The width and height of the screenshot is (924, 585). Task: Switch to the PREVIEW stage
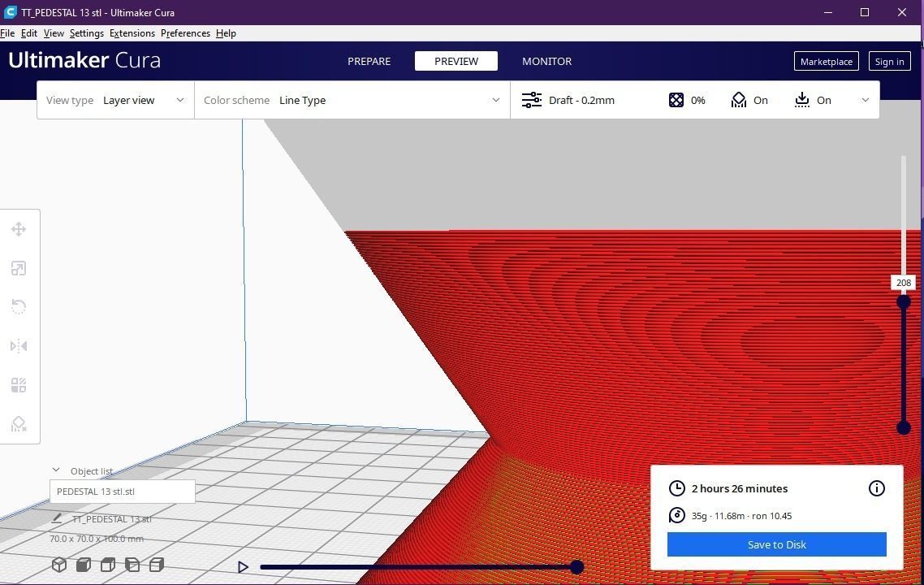pyautogui.click(x=456, y=61)
